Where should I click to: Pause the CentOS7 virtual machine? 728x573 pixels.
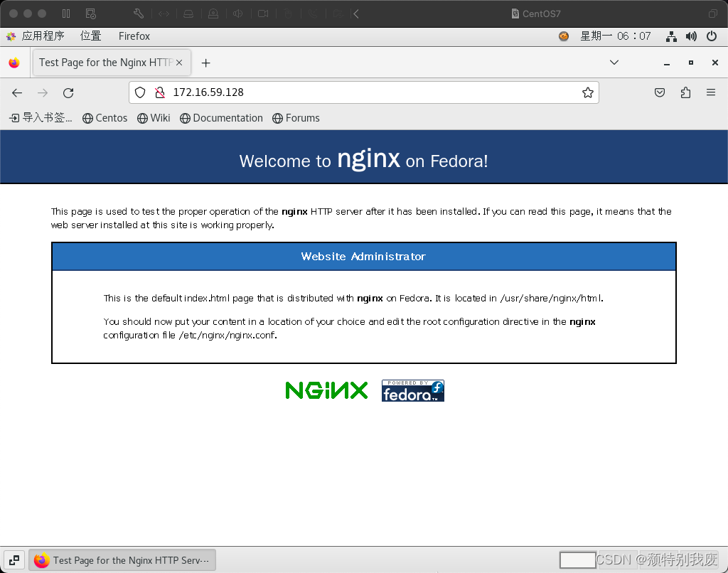coord(66,14)
